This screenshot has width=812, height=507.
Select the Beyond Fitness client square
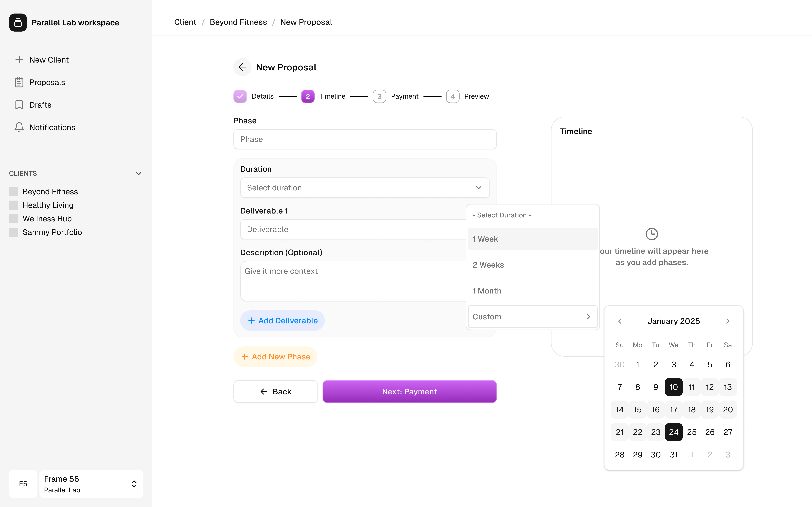(x=13, y=192)
